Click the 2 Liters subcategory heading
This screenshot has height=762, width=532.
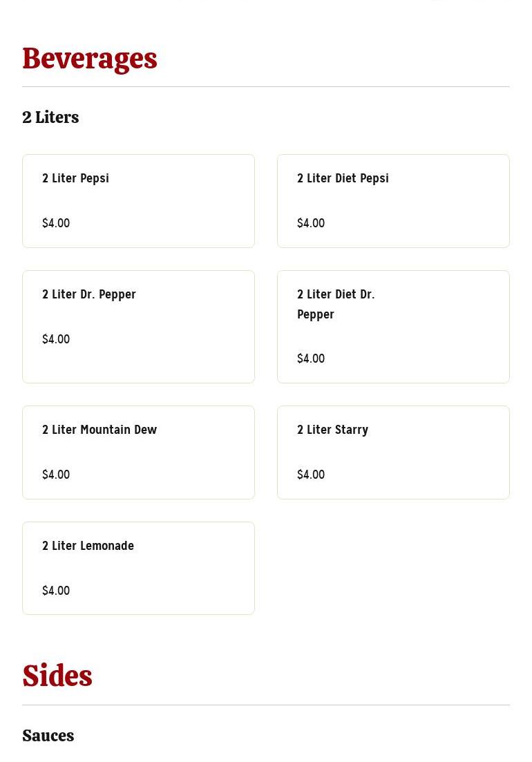[50, 117]
